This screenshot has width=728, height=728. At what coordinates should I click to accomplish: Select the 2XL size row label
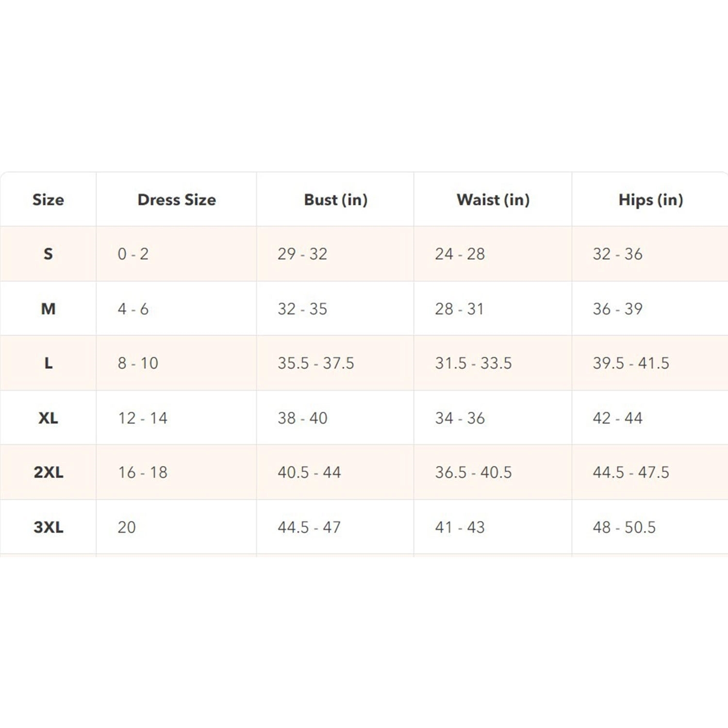click(x=48, y=472)
